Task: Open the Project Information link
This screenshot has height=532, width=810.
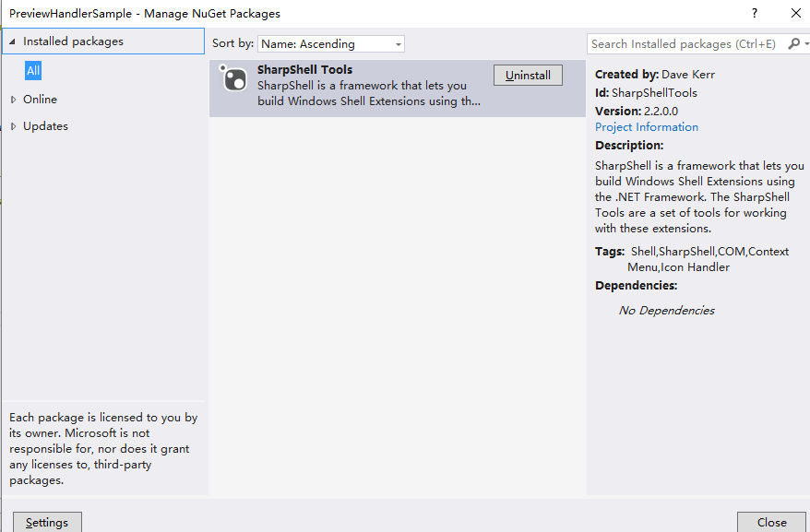Action: (x=646, y=127)
